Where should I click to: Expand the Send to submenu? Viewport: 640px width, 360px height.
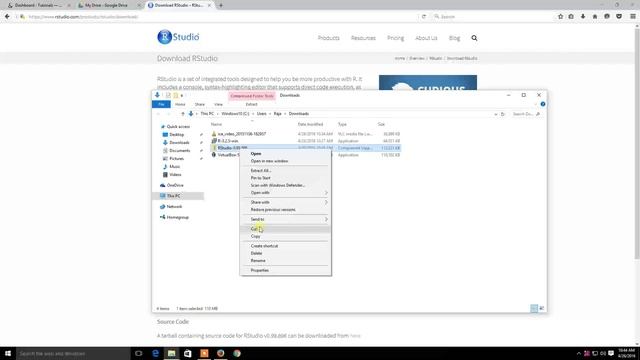click(285, 220)
